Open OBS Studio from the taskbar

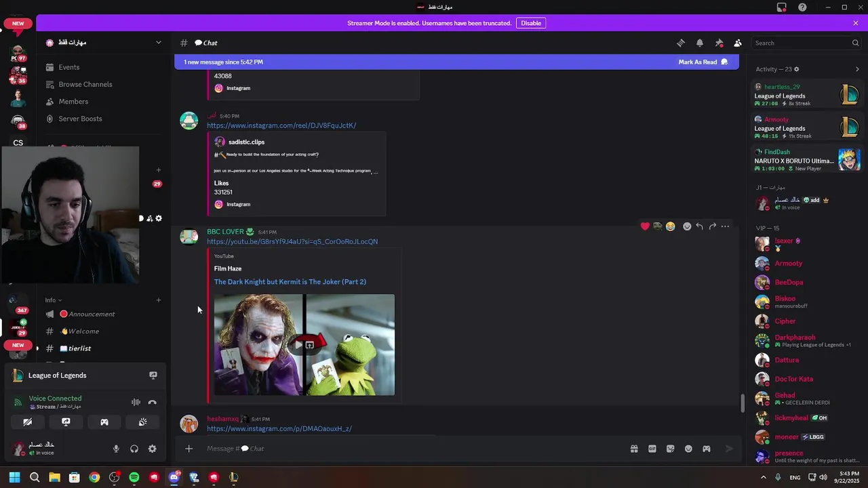pyautogui.click(x=114, y=477)
